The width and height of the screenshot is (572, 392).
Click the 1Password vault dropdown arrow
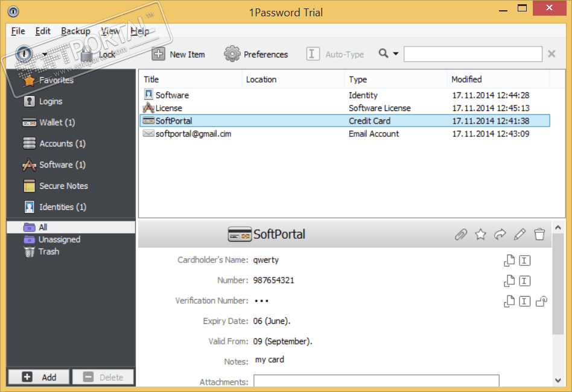click(x=45, y=55)
